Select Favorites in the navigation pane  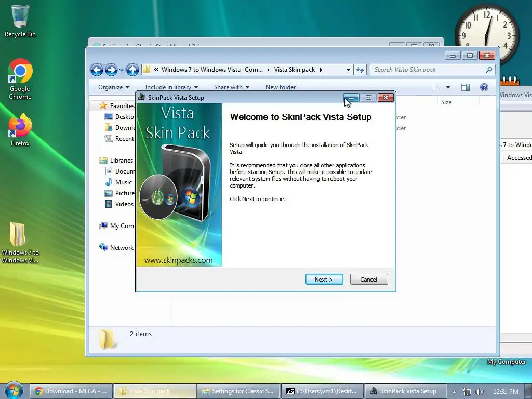click(x=117, y=106)
